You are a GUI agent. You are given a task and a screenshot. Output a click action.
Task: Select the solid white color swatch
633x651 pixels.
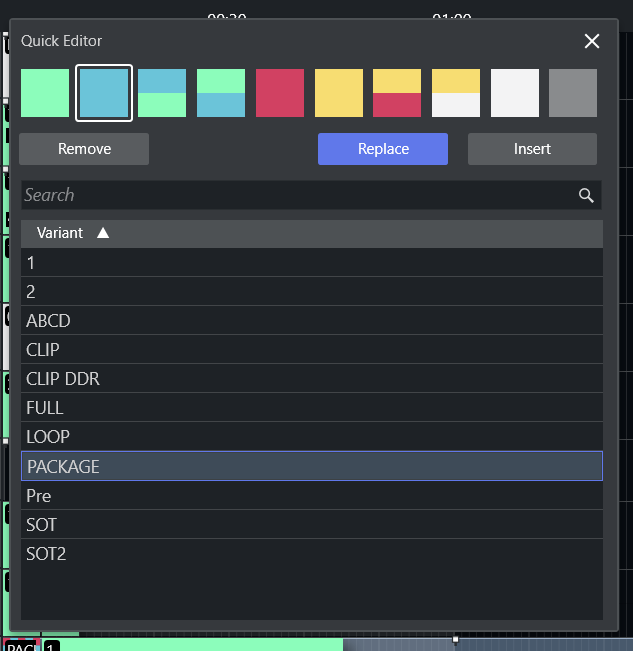515,93
